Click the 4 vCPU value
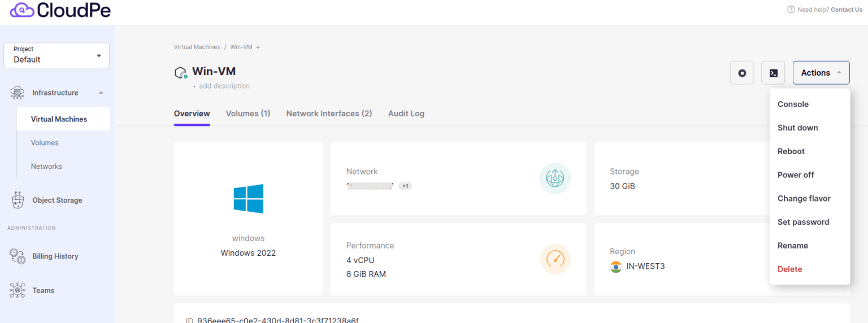Viewport: 868px width, 323px height. (361, 260)
